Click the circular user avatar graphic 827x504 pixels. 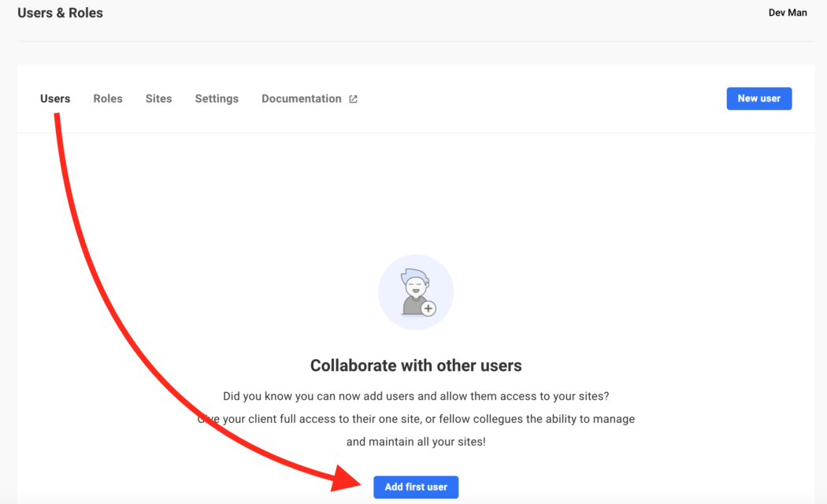416,291
